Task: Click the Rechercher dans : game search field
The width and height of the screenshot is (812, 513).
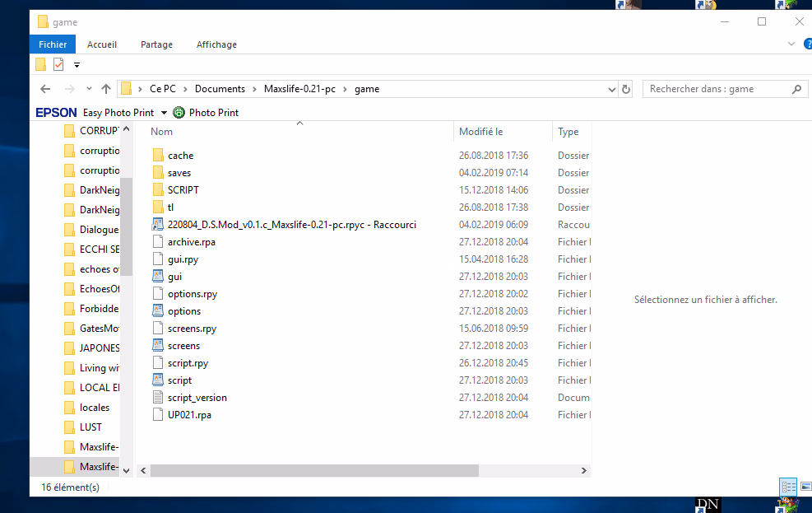Action: (716, 89)
